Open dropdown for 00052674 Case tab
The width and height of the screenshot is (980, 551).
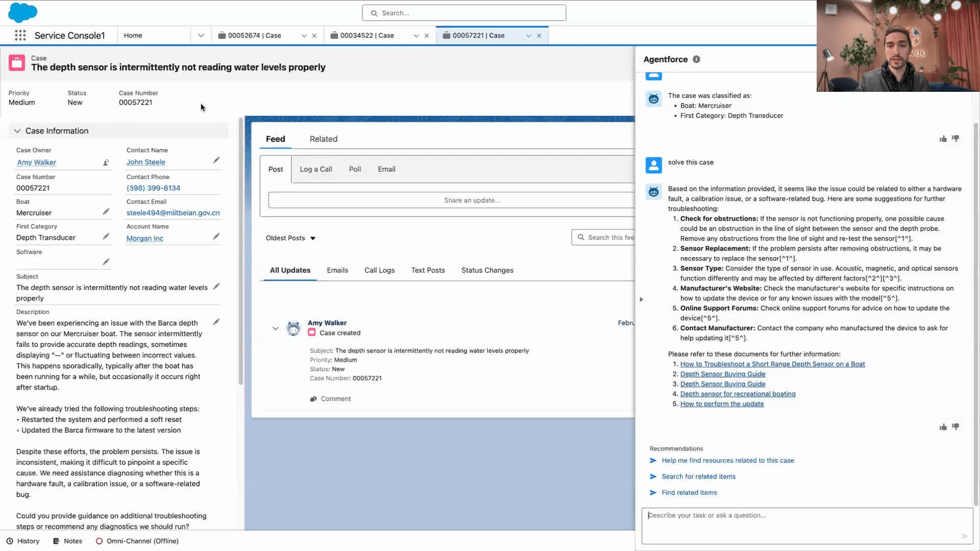304,36
